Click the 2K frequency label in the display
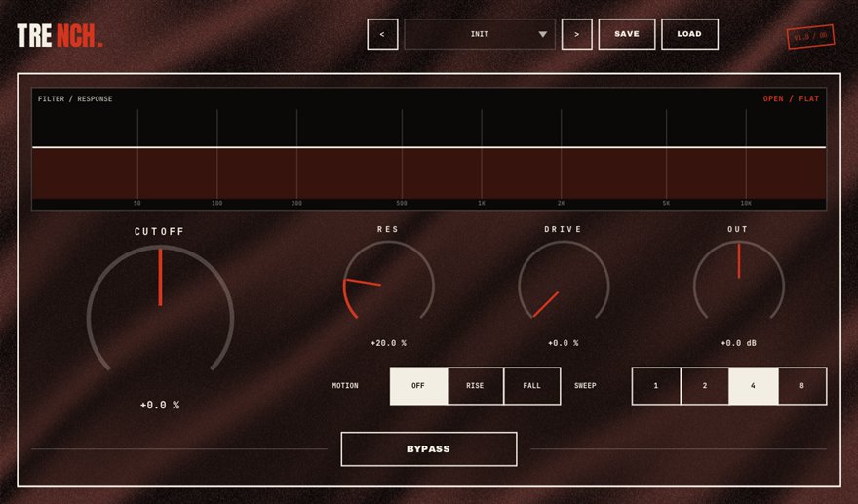 562,203
